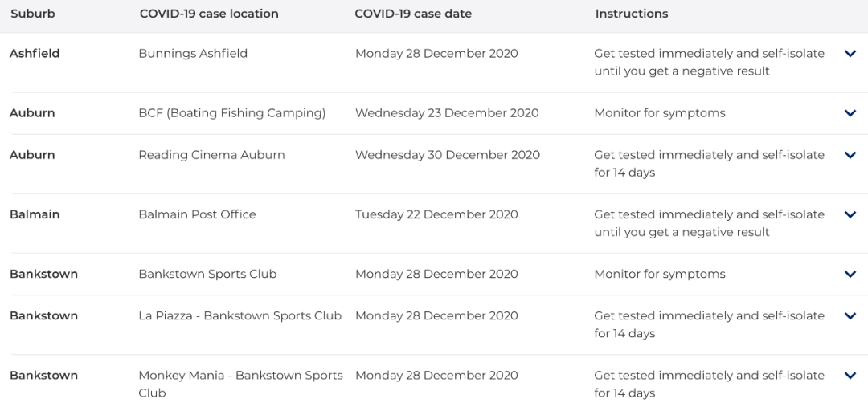
Task: Click Wednesday 23 December 2020 date cell
Action: (x=447, y=113)
